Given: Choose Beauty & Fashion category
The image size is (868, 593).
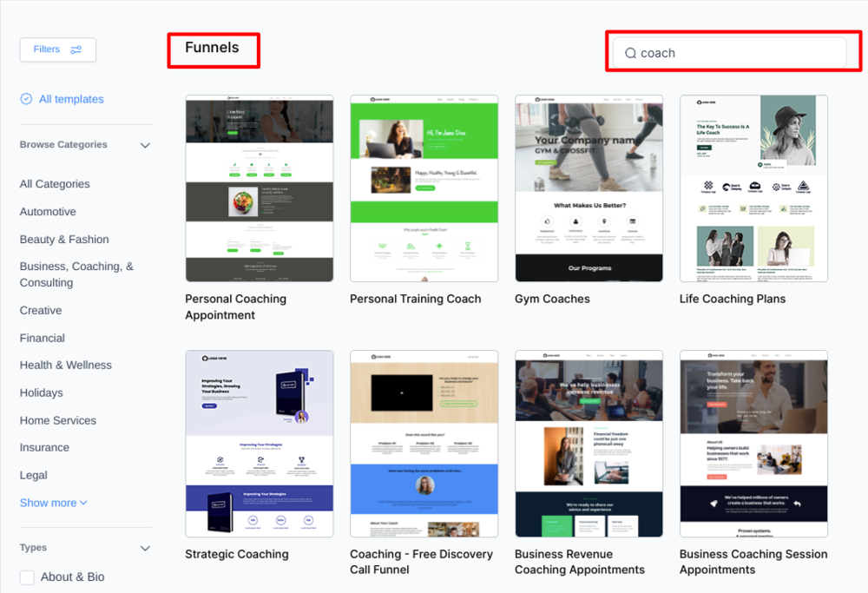Looking at the screenshot, I should pos(64,239).
